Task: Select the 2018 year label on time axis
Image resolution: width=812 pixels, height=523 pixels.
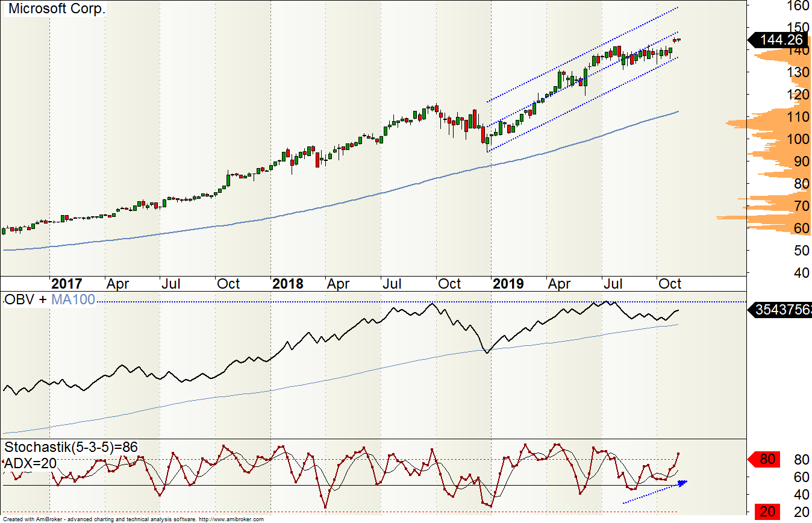Action: (287, 284)
